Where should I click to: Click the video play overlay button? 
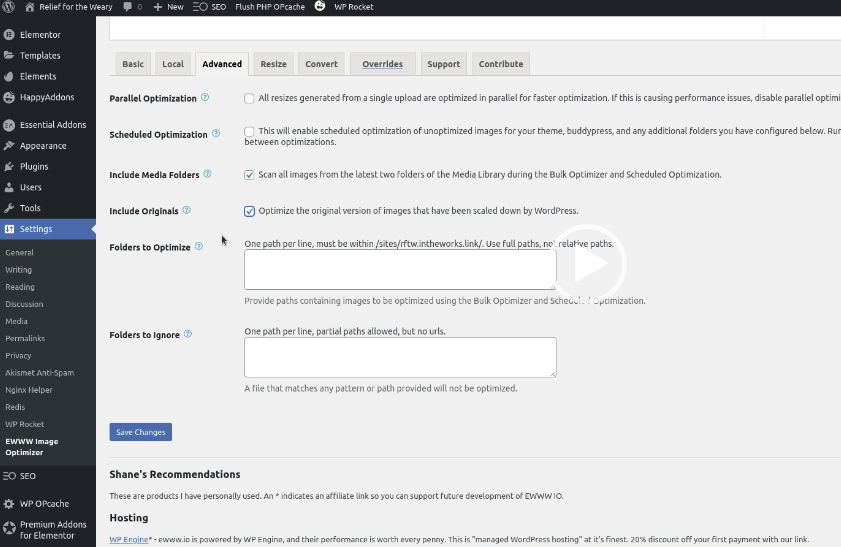click(588, 264)
